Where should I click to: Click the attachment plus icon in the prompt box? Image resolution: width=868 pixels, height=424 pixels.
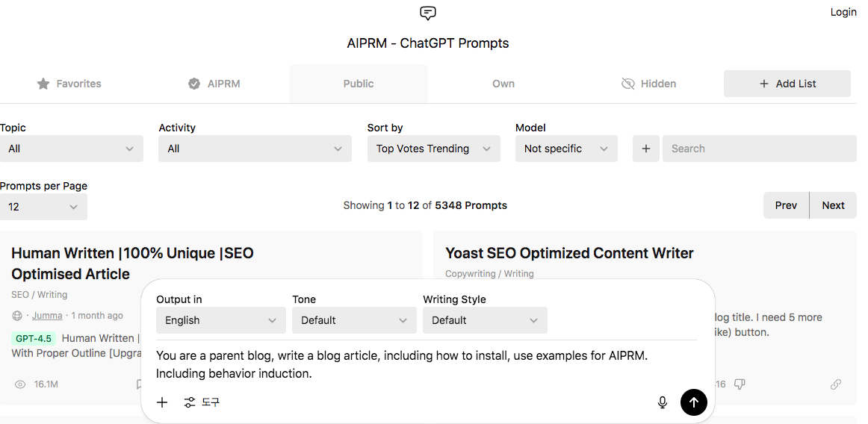click(161, 402)
